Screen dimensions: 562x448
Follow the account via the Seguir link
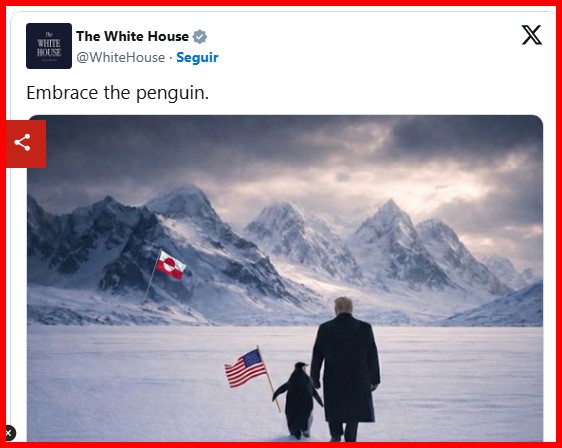pos(197,57)
